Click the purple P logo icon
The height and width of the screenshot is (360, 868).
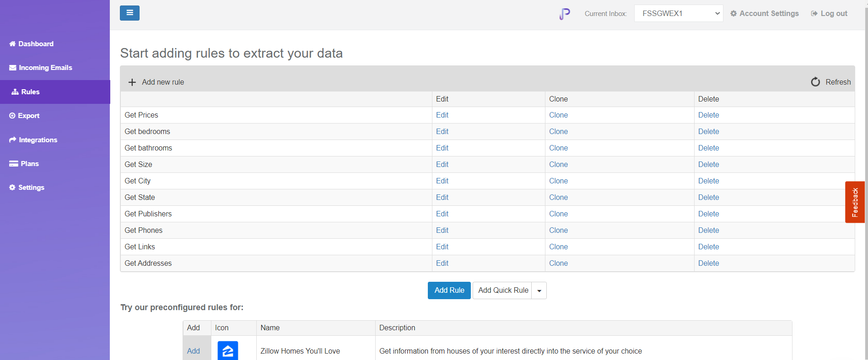coord(565,14)
